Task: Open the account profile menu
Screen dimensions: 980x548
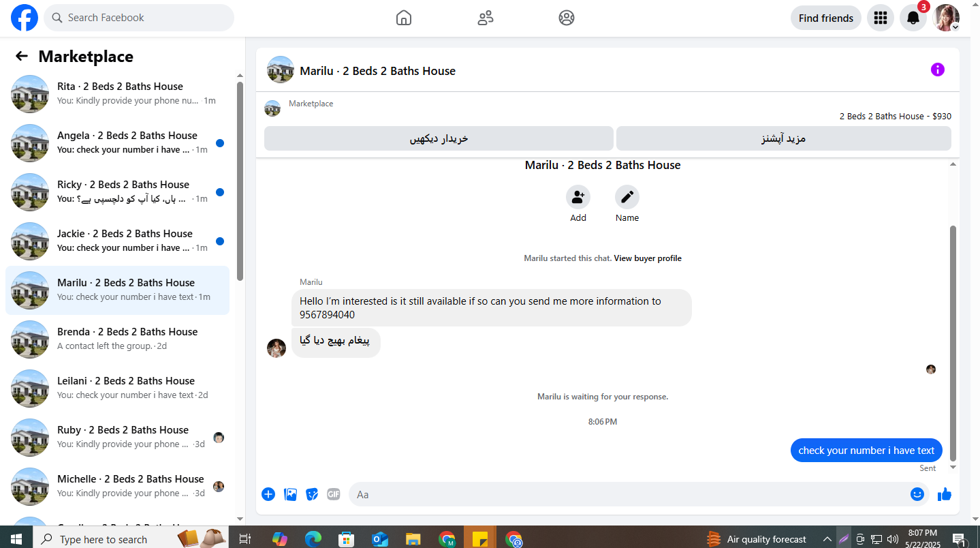Action: tap(946, 18)
